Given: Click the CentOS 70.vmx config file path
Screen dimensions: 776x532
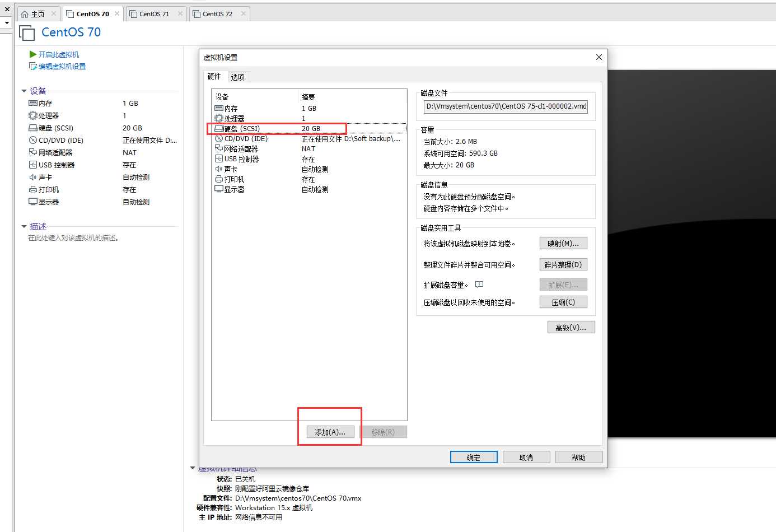Looking at the screenshot, I should [x=298, y=498].
